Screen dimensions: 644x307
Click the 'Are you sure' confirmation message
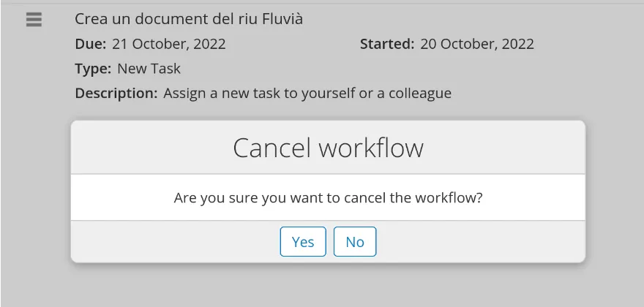click(328, 197)
